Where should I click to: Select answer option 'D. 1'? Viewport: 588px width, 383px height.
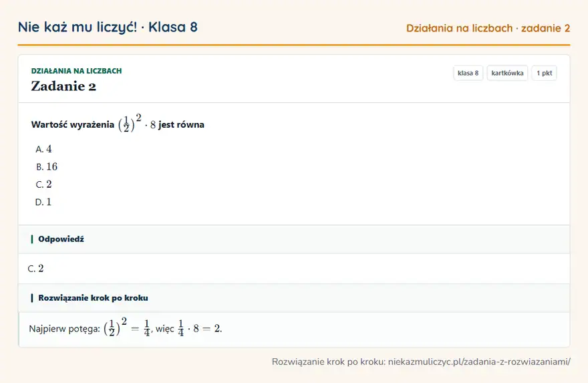click(43, 202)
